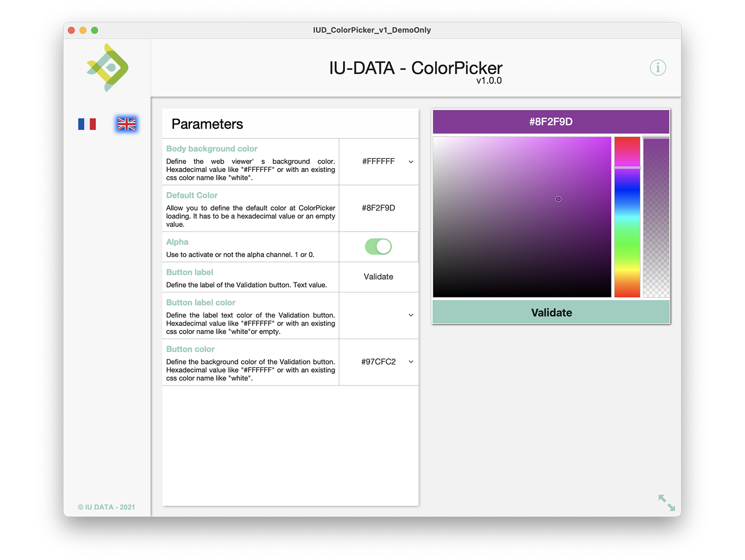Click the IU-DATA - ColorPicker title

tap(415, 67)
